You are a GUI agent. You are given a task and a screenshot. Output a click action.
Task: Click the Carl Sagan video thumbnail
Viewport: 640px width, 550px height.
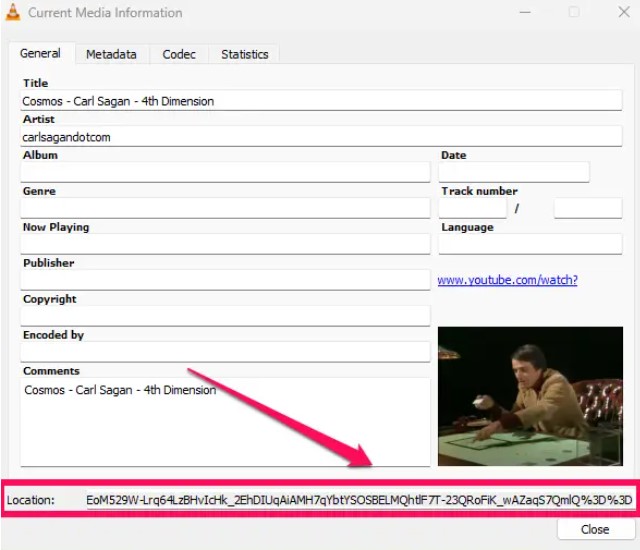click(530, 396)
